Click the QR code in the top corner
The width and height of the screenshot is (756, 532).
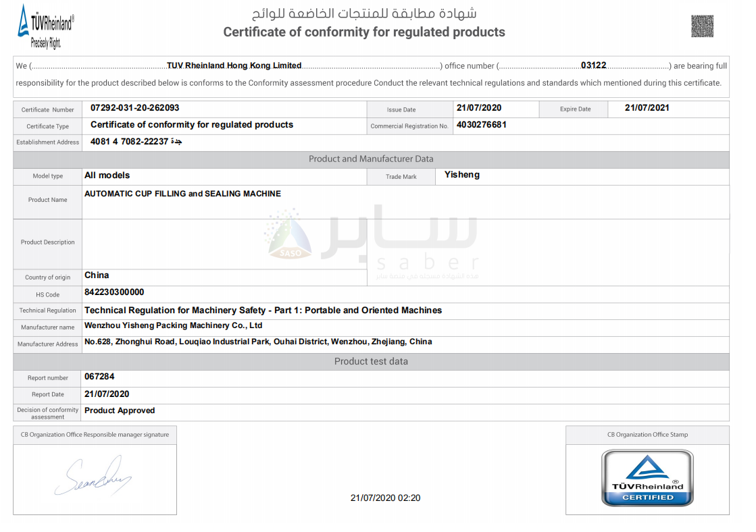(x=702, y=26)
